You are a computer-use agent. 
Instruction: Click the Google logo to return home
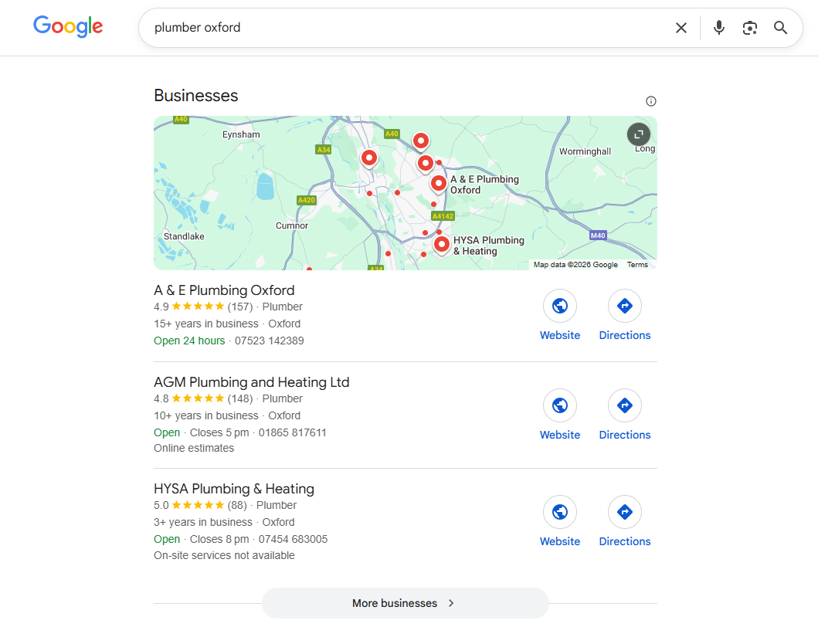coord(67,26)
